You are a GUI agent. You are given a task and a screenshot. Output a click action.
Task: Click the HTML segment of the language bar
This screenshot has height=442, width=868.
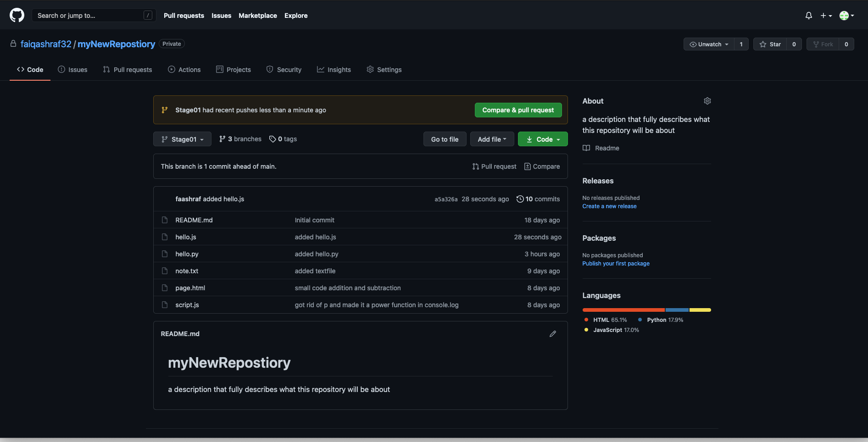(623, 310)
